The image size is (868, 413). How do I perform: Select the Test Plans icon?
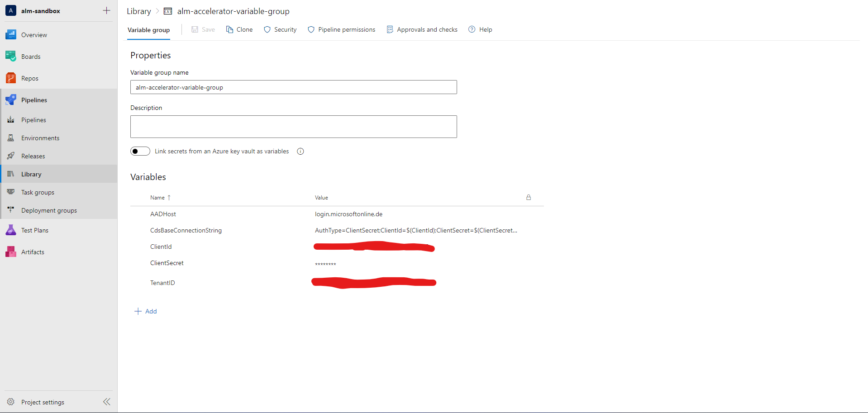click(x=10, y=230)
